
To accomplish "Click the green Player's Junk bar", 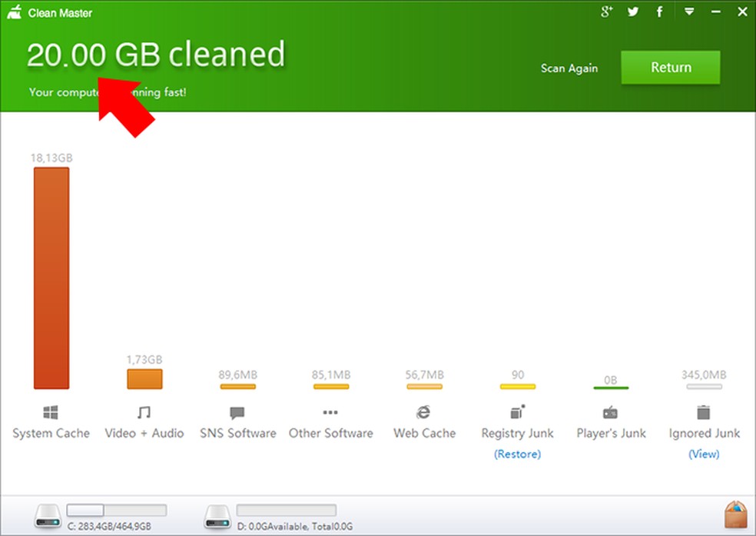I will pyautogui.click(x=611, y=388).
